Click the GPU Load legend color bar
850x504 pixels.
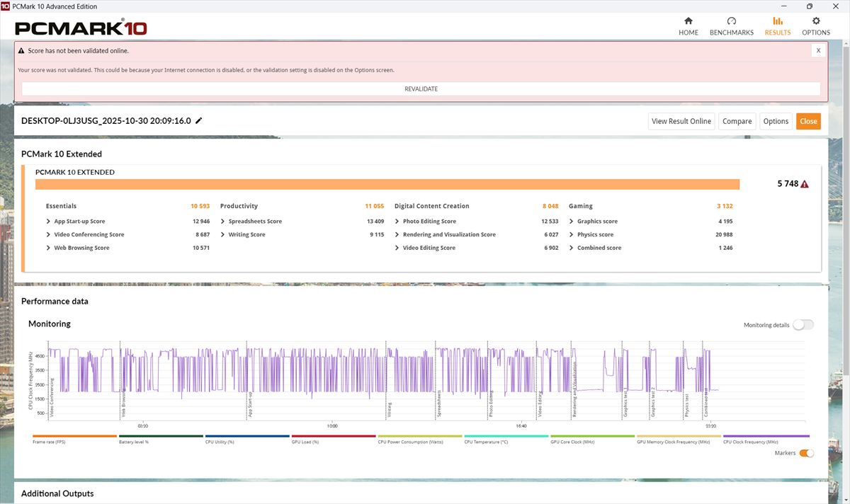[x=333, y=437]
